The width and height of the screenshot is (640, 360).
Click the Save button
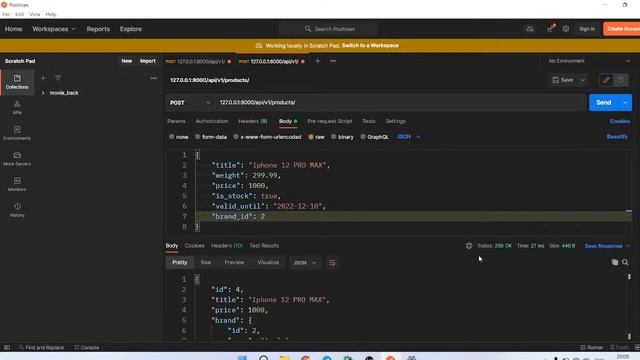[563, 80]
